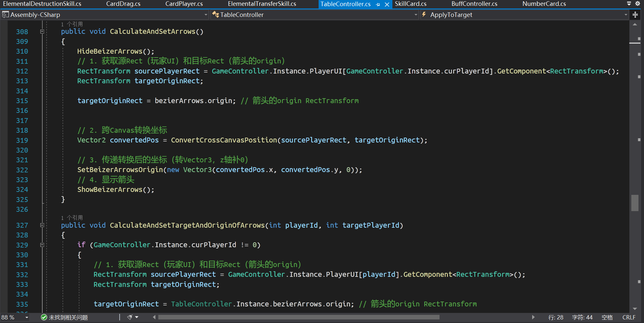Screen dimensions: 644x323
Task: Click TableController on line 335
Action: point(201,304)
